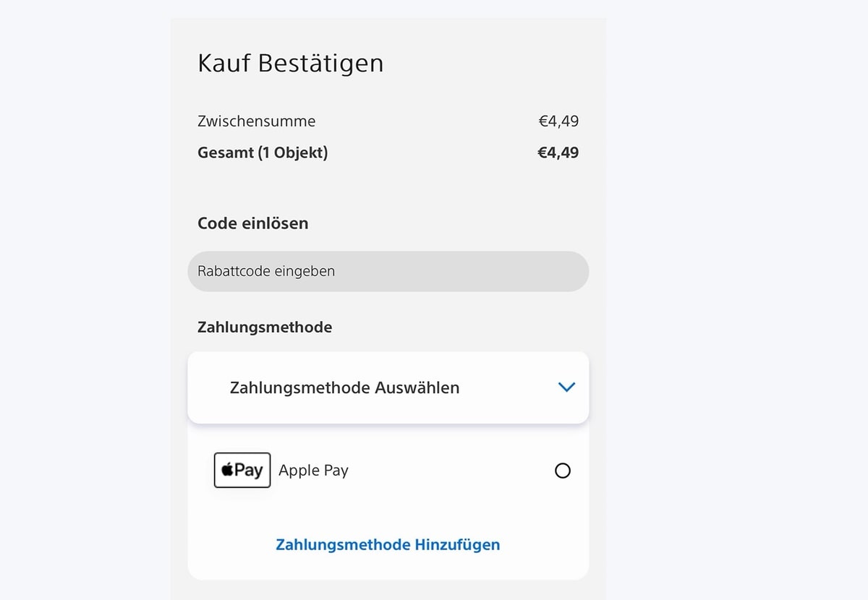Click the Kauf Bestätigen heading
868x600 pixels.
290,63
